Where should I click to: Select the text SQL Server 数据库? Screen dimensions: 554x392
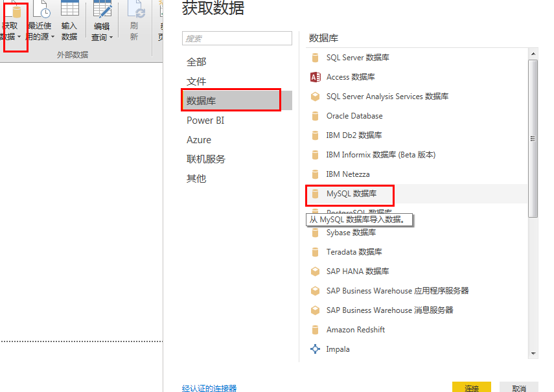(x=358, y=58)
